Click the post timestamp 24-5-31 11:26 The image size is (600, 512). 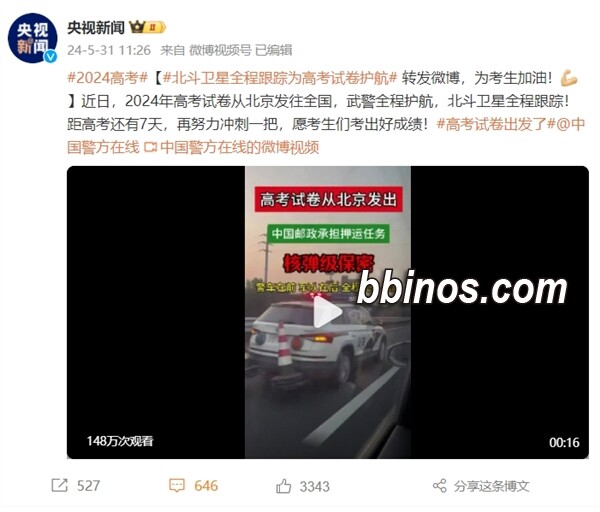coord(109,50)
